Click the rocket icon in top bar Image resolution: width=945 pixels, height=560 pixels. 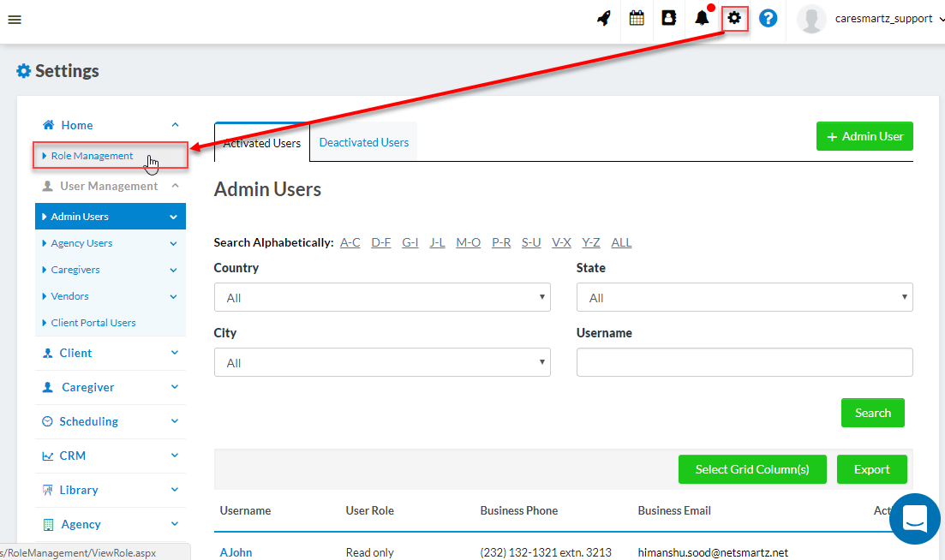point(604,18)
